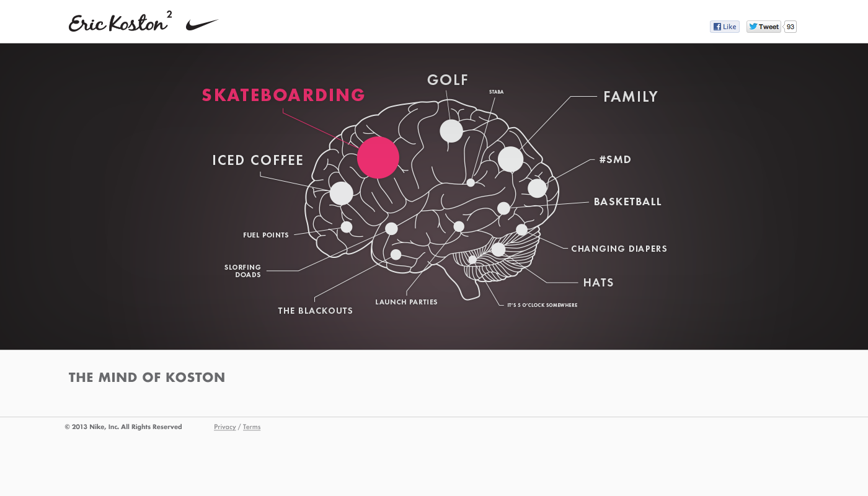
Task: Click the ICED COFFEE label
Action: (258, 161)
